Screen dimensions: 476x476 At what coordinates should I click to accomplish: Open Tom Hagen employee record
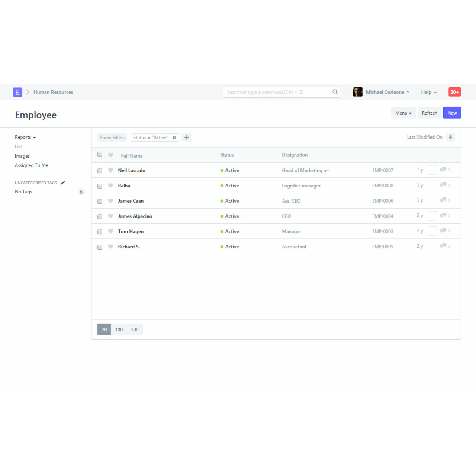(131, 231)
